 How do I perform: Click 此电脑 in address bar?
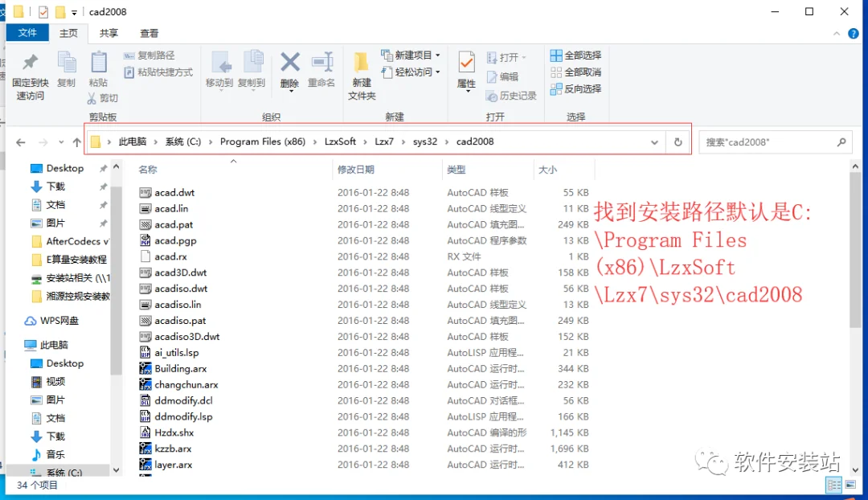click(x=133, y=141)
